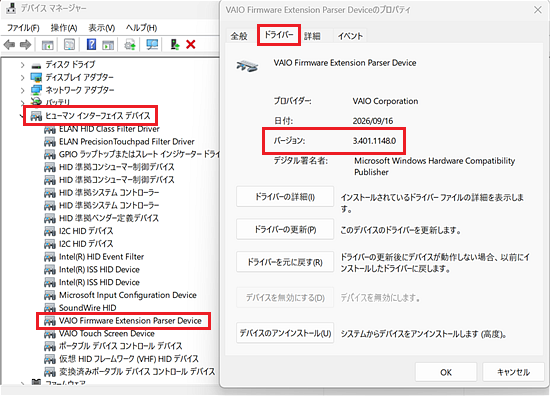Close the properties dialog with X

tap(538, 10)
